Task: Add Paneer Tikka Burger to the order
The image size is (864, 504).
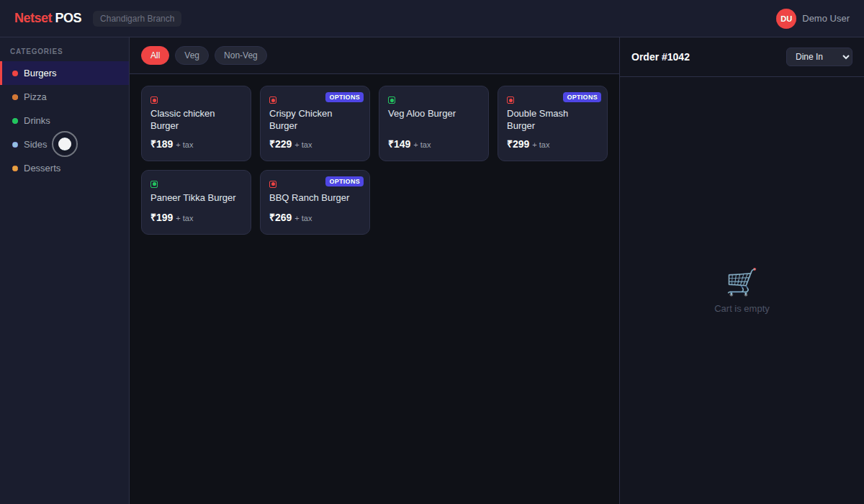Action: (x=196, y=202)
